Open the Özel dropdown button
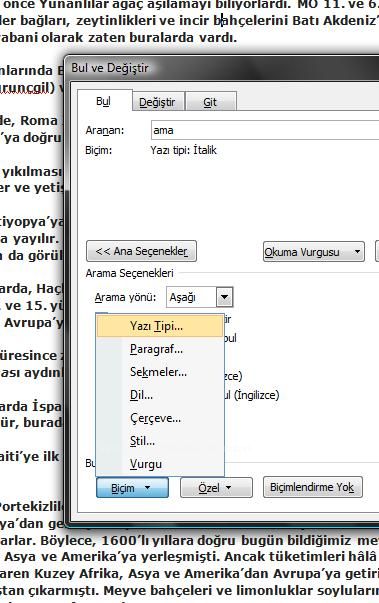 point(216,488)
